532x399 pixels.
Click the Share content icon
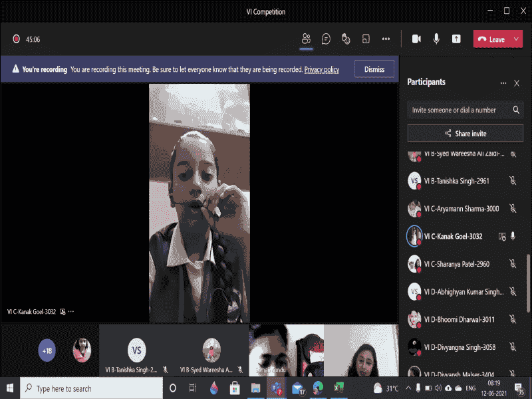[456, 39]
